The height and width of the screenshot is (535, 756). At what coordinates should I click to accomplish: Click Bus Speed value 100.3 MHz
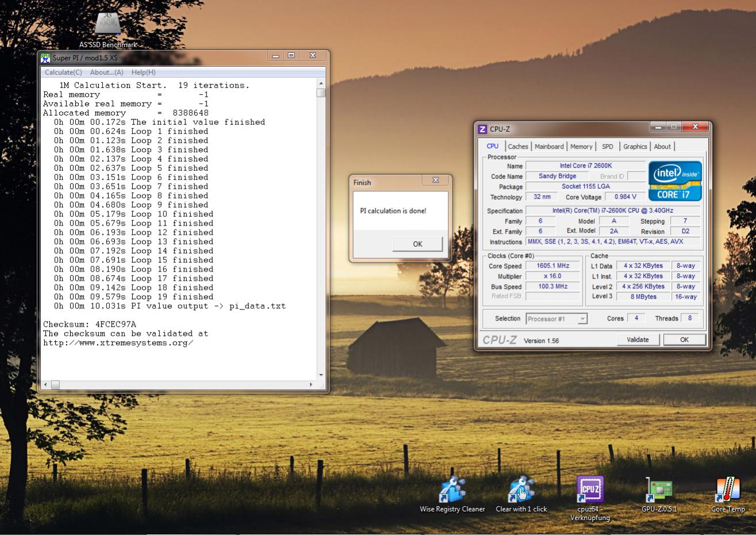[552, 286]
